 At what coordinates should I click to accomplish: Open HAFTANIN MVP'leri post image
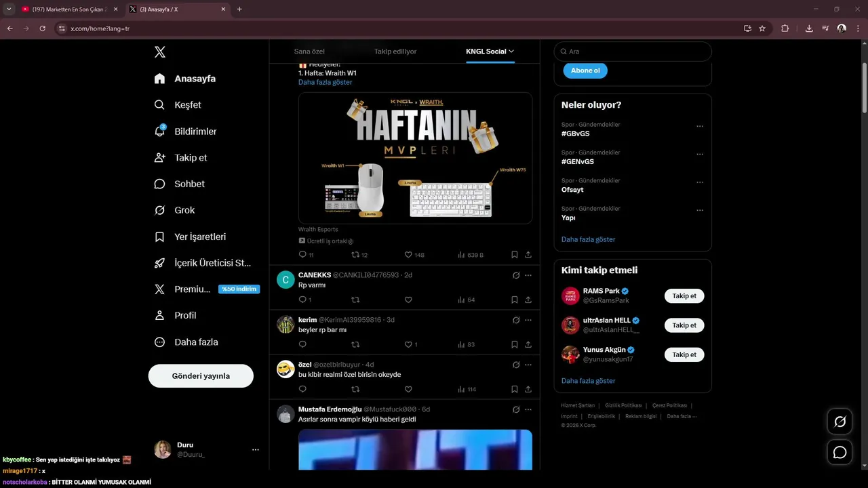tap(415, 158)
